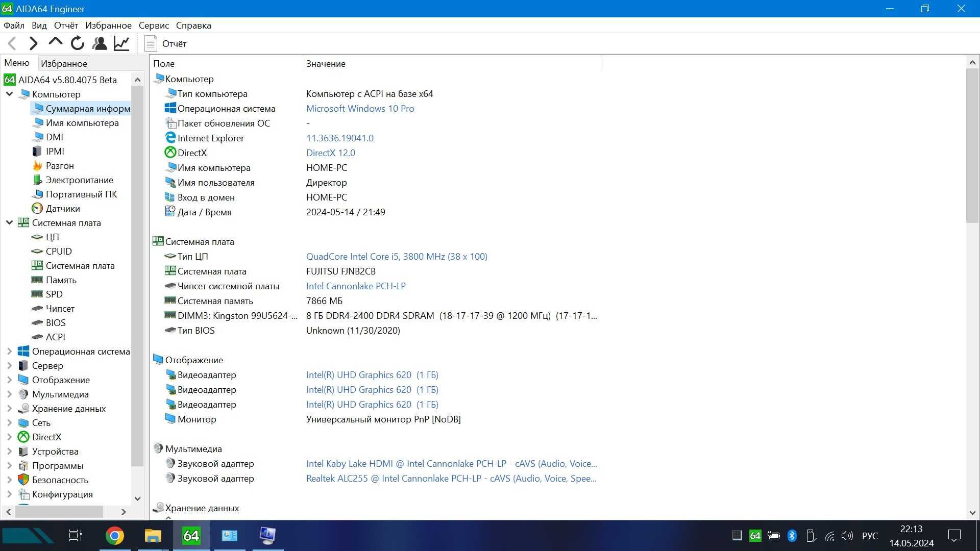Open the QuadCore Intel Core i5 link
This screenshot has height=551, width=980.
pos(397,257)
